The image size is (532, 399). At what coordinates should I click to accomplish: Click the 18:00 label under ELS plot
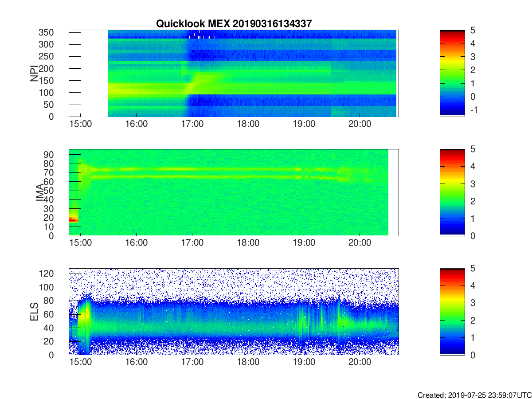pyautogui.click(x=248, y=363)
